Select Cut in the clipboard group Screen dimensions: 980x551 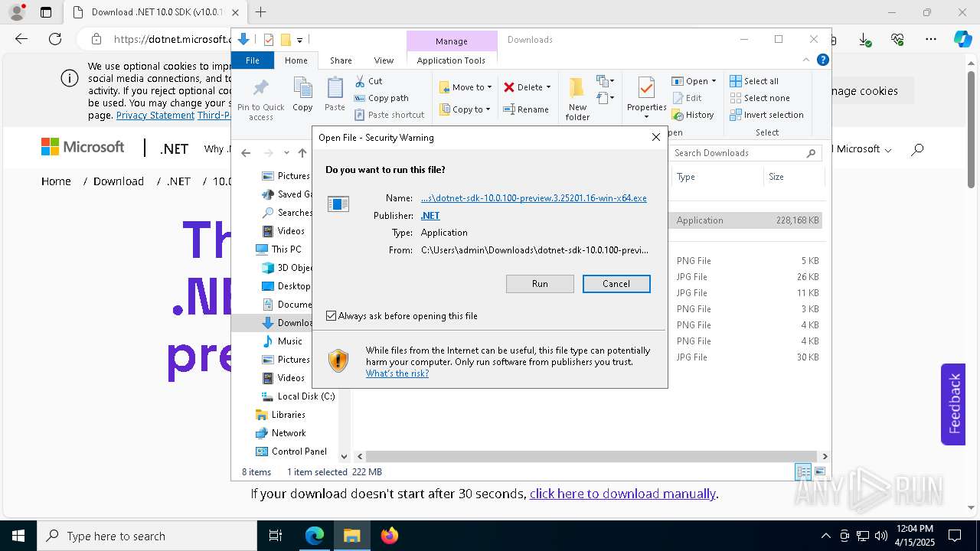[x=368, y=81]
